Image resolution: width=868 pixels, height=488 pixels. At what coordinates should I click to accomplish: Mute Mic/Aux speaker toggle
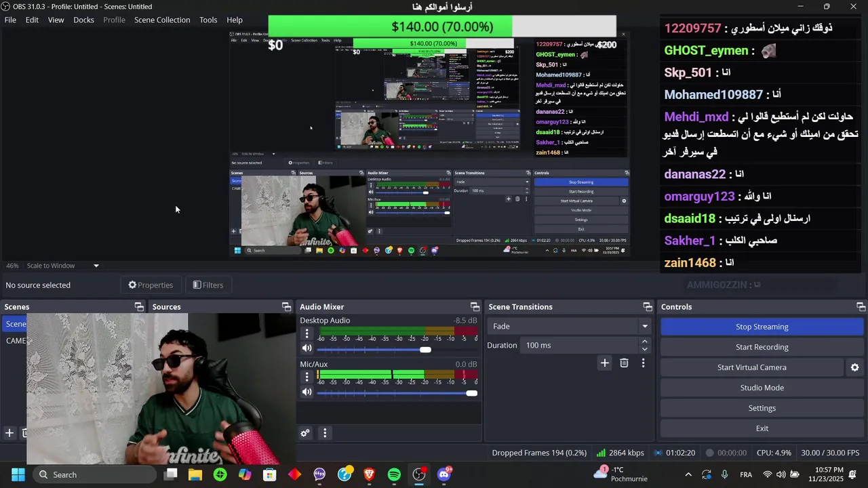point(307,392)
